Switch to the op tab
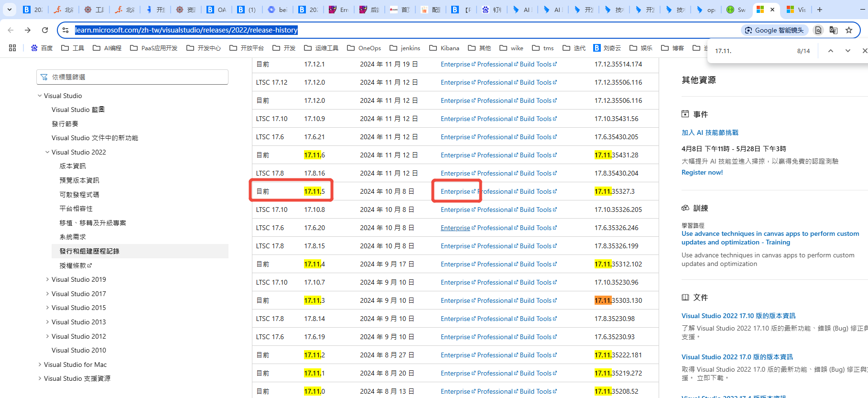 point(706,10)
